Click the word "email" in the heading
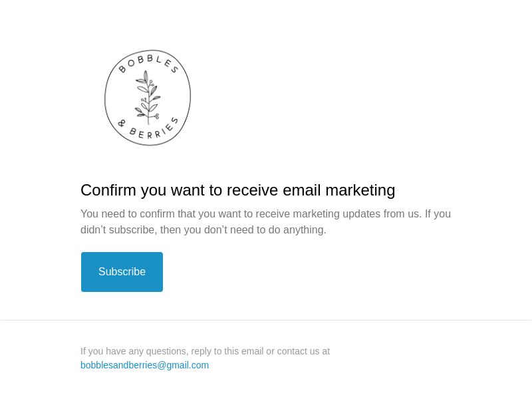Screen dimensions: 532x399 (302, 190)
